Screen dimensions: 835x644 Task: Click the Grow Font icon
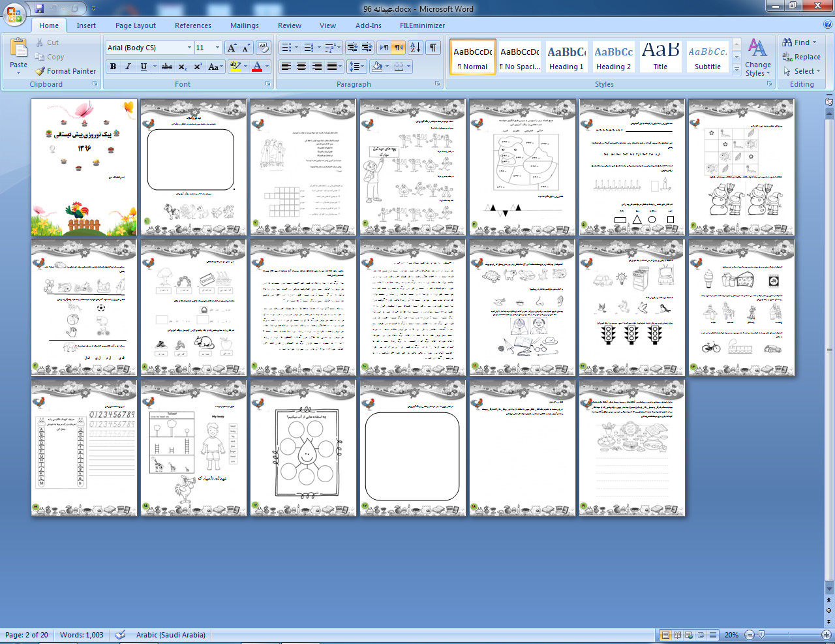coord(232,48)
